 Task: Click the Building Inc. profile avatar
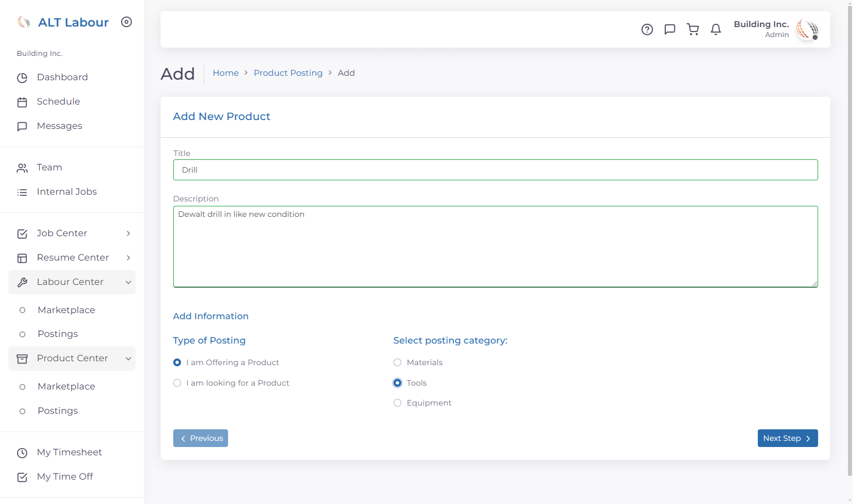[807, 29]
